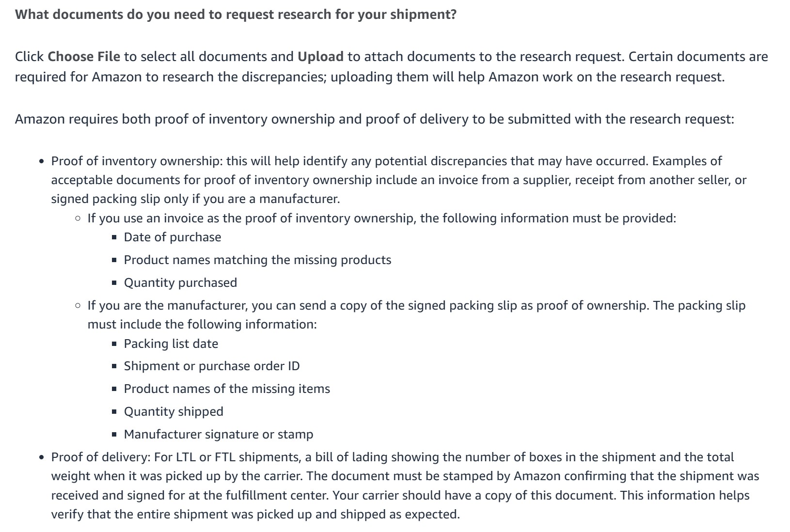Screen dimensions: 790x532
Task: Click the bold 'Choose File' text
Action: pos(84,57)
